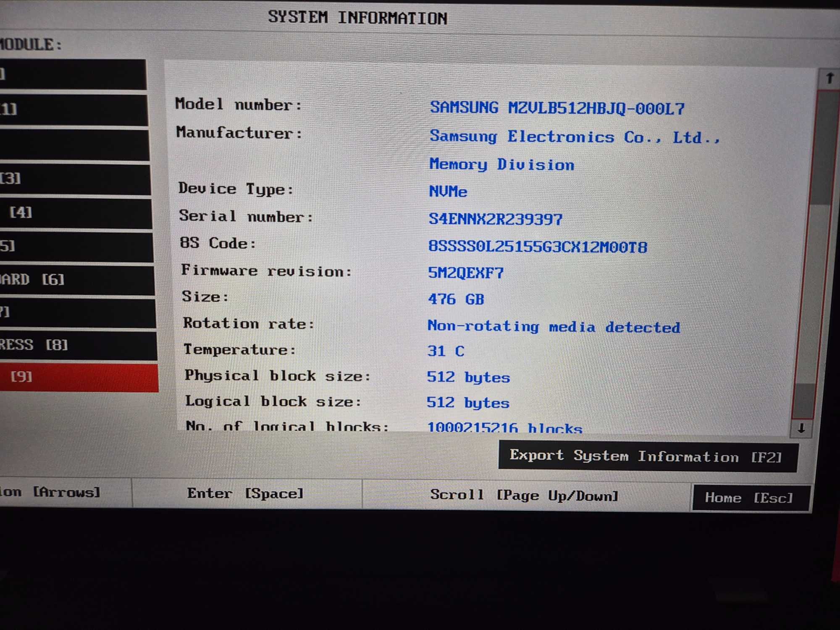840x630 pixels.
Task: Select module entry ending ARD [6]
Action: [x=77, y=280]
